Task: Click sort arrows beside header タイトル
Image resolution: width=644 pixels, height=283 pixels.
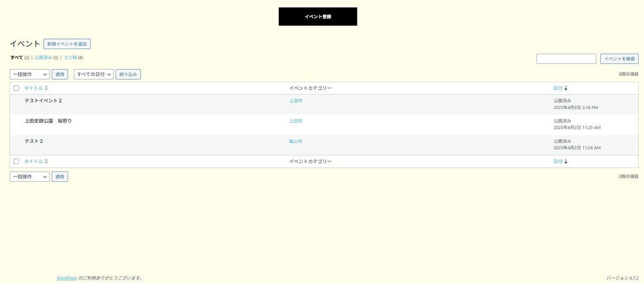Action: tap(46, 88)
